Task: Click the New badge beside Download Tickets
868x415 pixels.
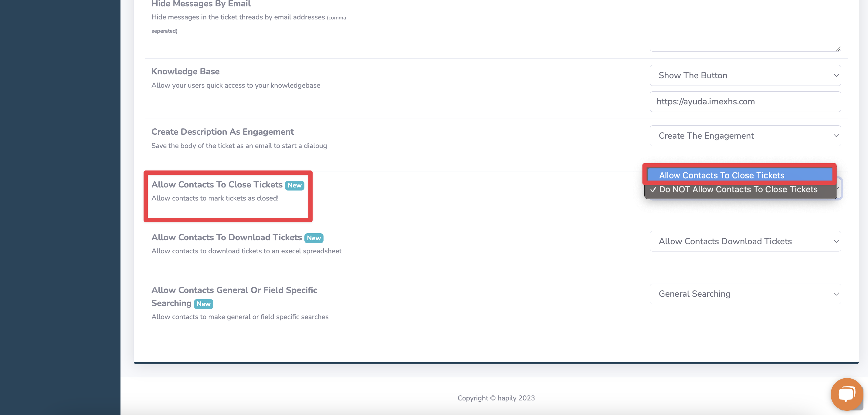Action: click(314, 238)
